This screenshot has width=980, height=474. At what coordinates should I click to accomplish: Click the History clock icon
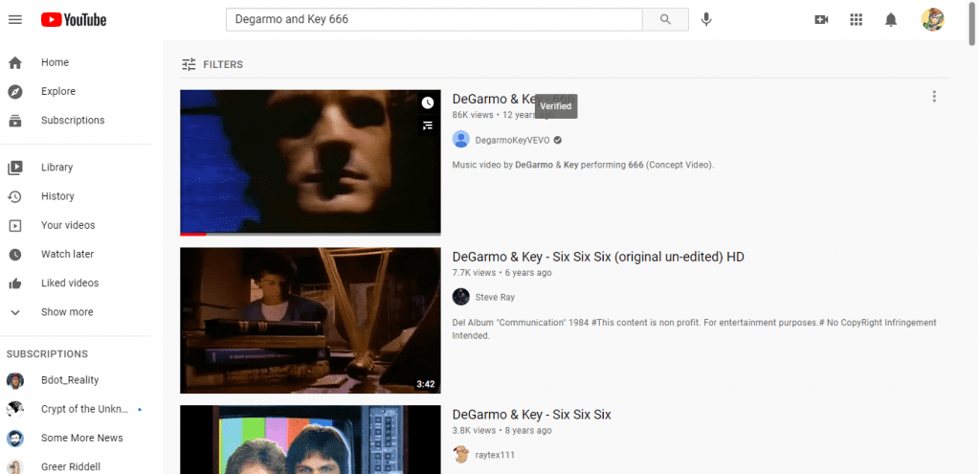[15, 196]
